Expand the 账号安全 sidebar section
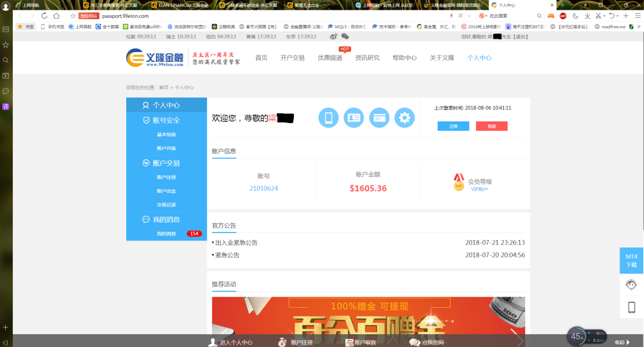The width and height of the screenshot is (644, 347). click(x=166, y=120)
